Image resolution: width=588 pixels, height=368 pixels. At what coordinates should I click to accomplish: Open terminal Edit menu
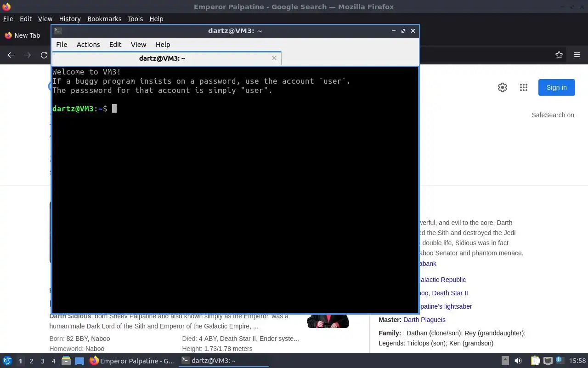pos(115,45)
